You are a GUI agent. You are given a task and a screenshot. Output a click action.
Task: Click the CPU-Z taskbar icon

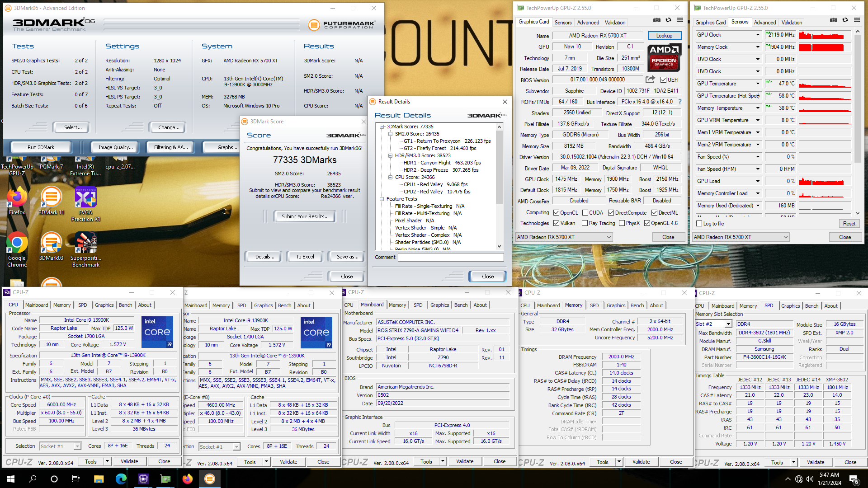[x=143, y=479]
